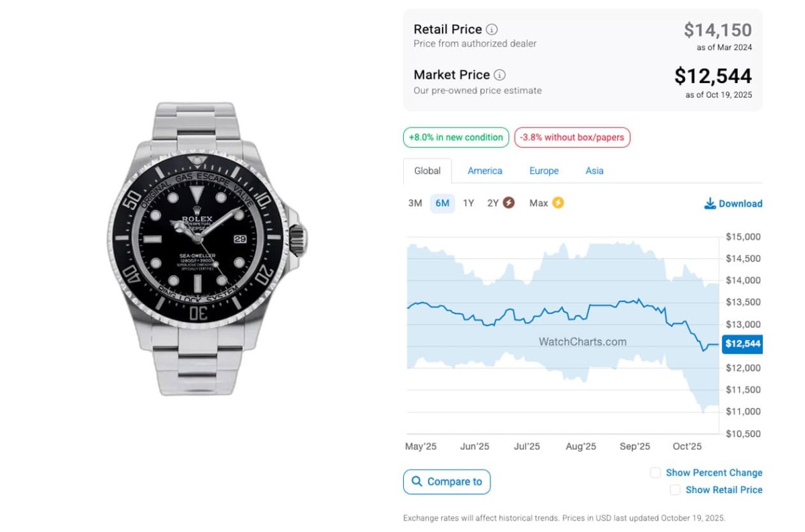Switch the chart to 1Y range
This screenshot has width=805, height=532.
pos(468,203)
